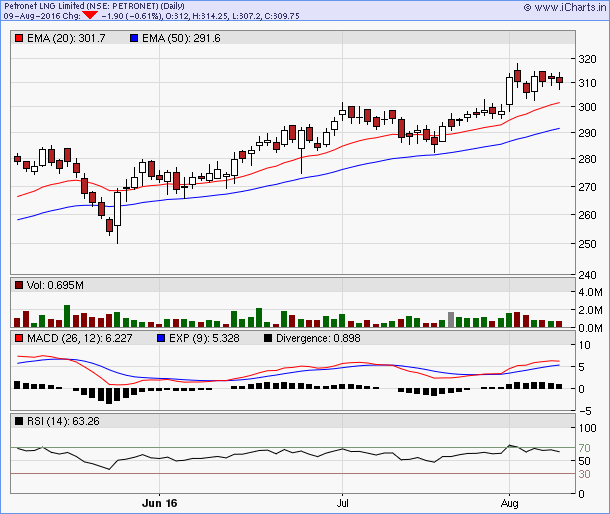Click the RSI (14): 63.26 label
This screenshot has height=514, width=610.
[x=63, y=421]
